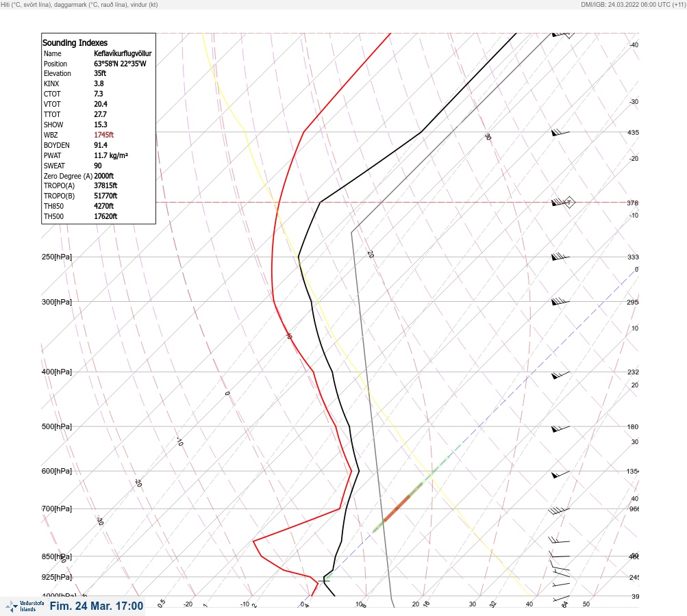Click the TH850 value '4270ft'
This screenshot has height=616, width=687.
click(x=104, y=206)
